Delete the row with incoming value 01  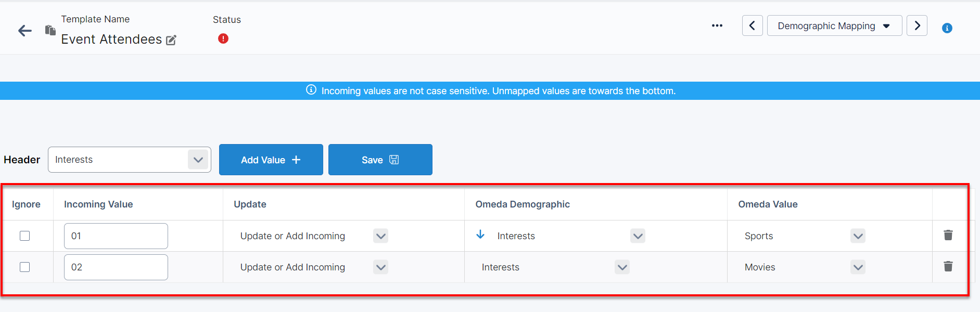tap(948, 236)
